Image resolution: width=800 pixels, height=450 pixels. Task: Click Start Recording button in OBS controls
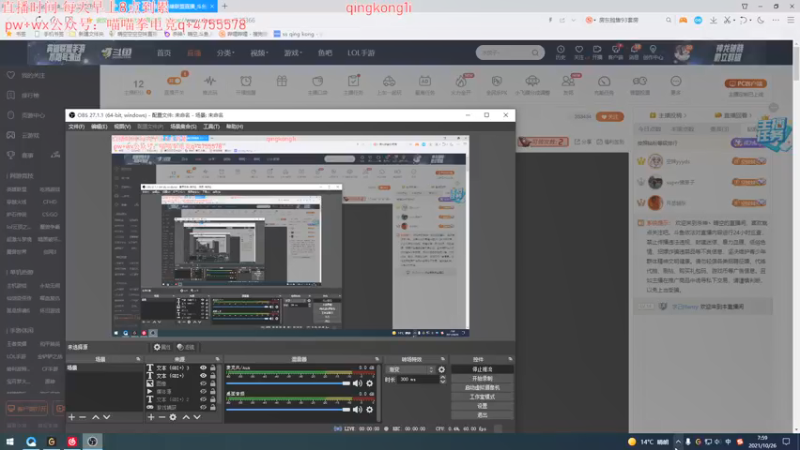482,379
